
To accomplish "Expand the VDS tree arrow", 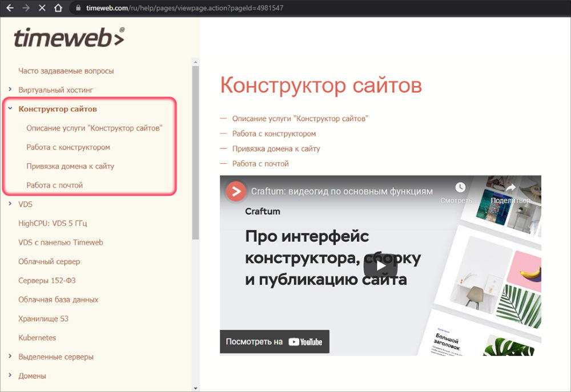I will click(10, 204).
